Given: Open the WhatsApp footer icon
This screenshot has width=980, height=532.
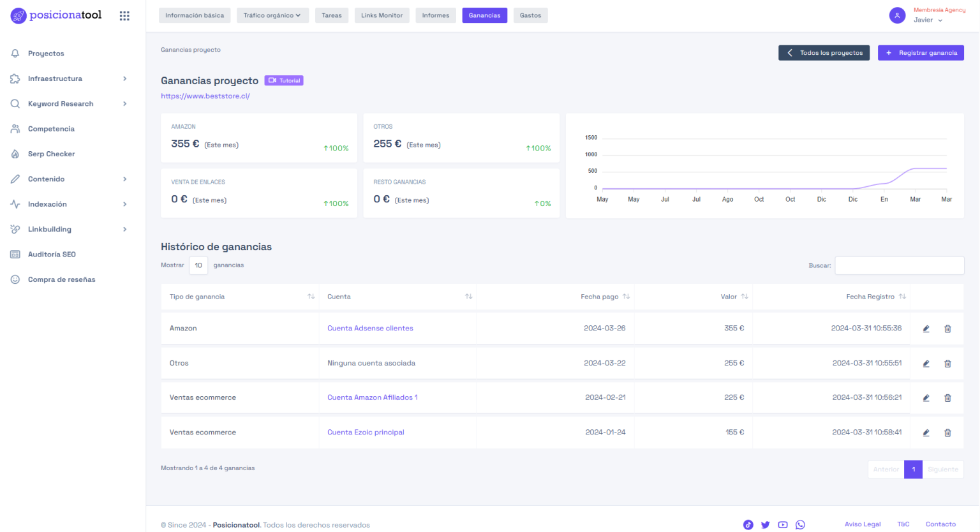Looking at the screenshot, I should coord(800,525).
